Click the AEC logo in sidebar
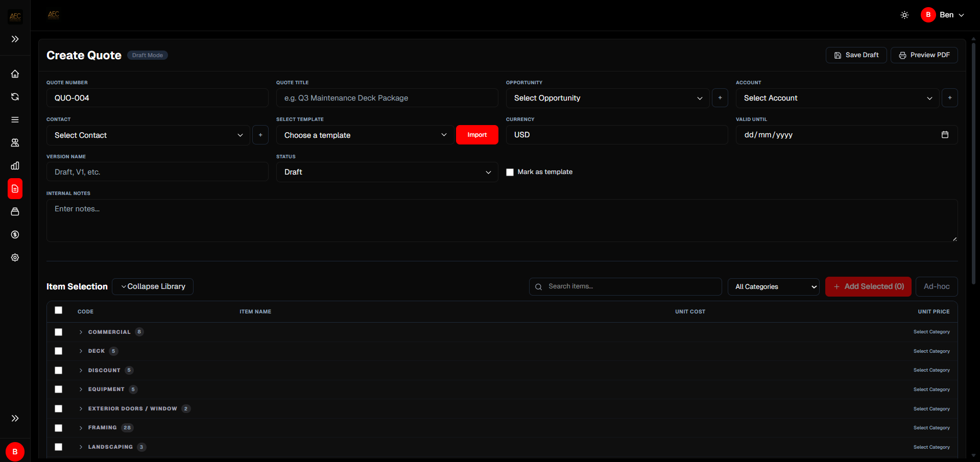This screenshot has height=462, width=980. tap(15, 16)
